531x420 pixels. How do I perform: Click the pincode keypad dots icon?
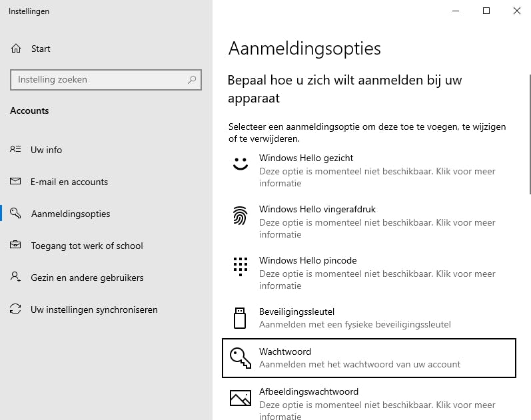pos(240,266)
